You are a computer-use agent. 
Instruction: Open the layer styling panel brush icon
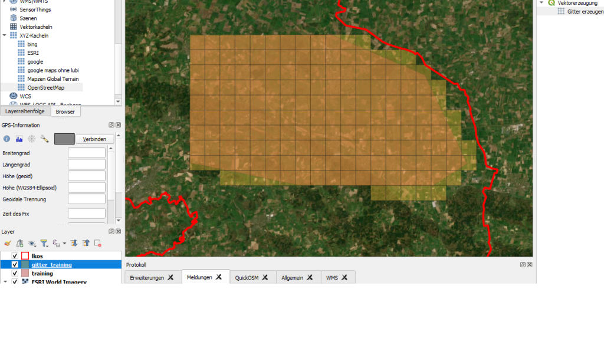(7, 242)
